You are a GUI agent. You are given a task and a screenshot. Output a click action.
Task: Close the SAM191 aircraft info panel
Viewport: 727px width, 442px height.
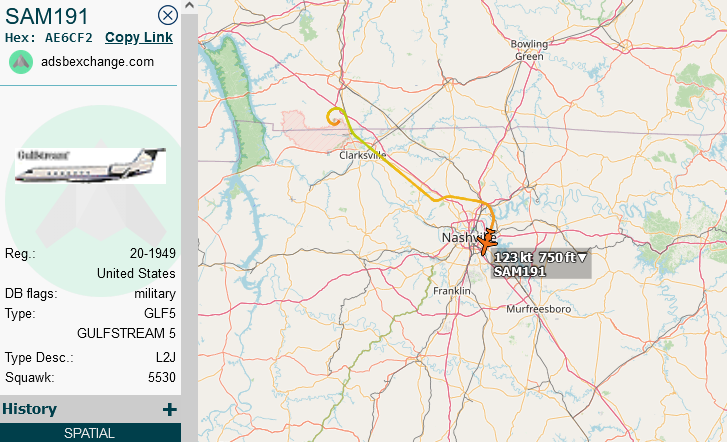click(x=167, y=15)
